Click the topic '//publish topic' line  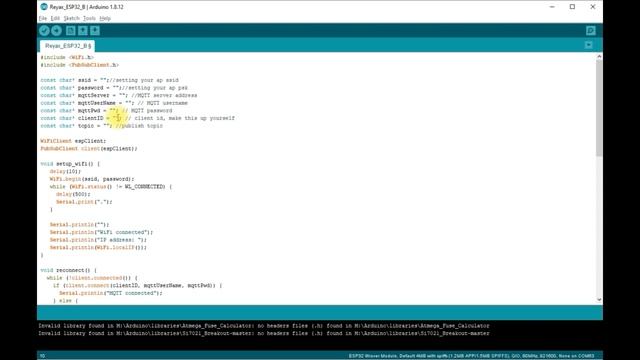pyautogui.click(x=102, y=126)
